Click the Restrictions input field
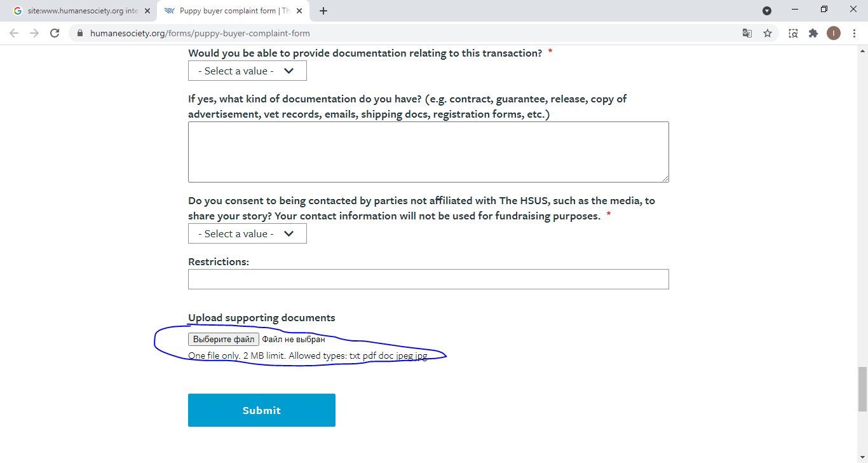The width and height of the screenshot is (868, 463). [x=428, y=279]
